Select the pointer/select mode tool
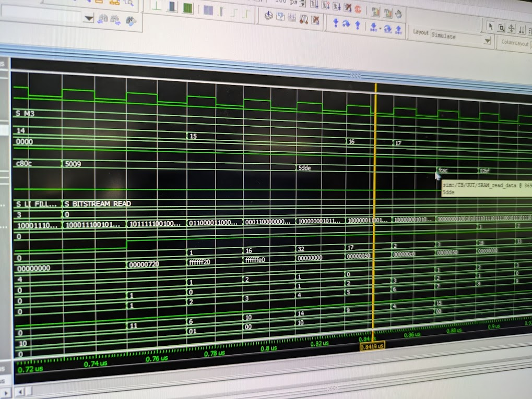 491,27
